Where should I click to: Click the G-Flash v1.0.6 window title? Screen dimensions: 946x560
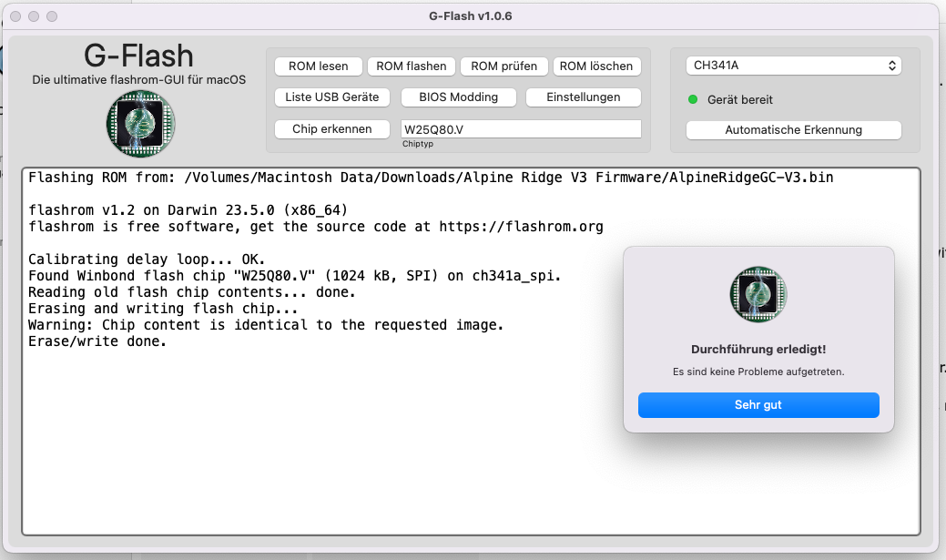tap(471, 16)
